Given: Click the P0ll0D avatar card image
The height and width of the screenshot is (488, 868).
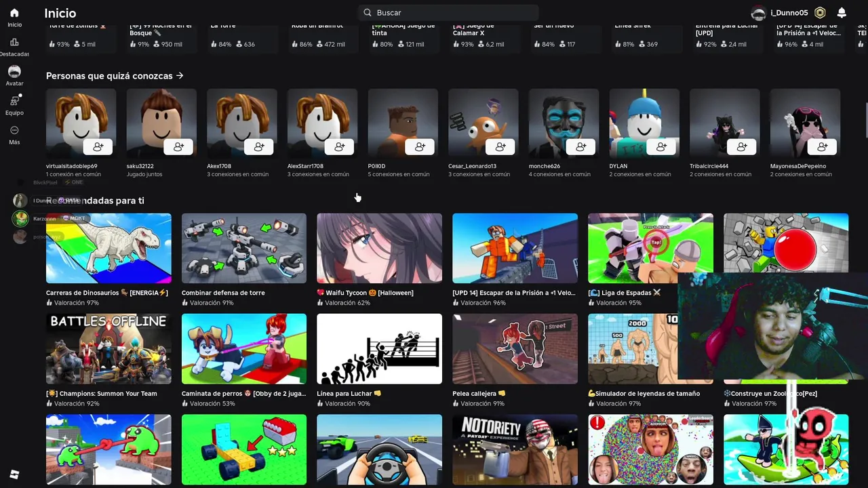Looking at the screenshot, I should (x=403, y=123).
